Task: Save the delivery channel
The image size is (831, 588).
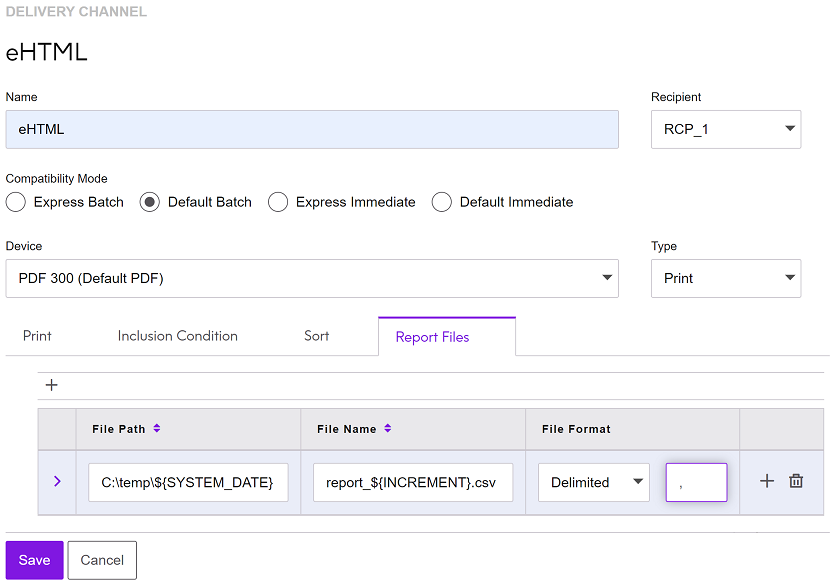Action: [33, 560]
